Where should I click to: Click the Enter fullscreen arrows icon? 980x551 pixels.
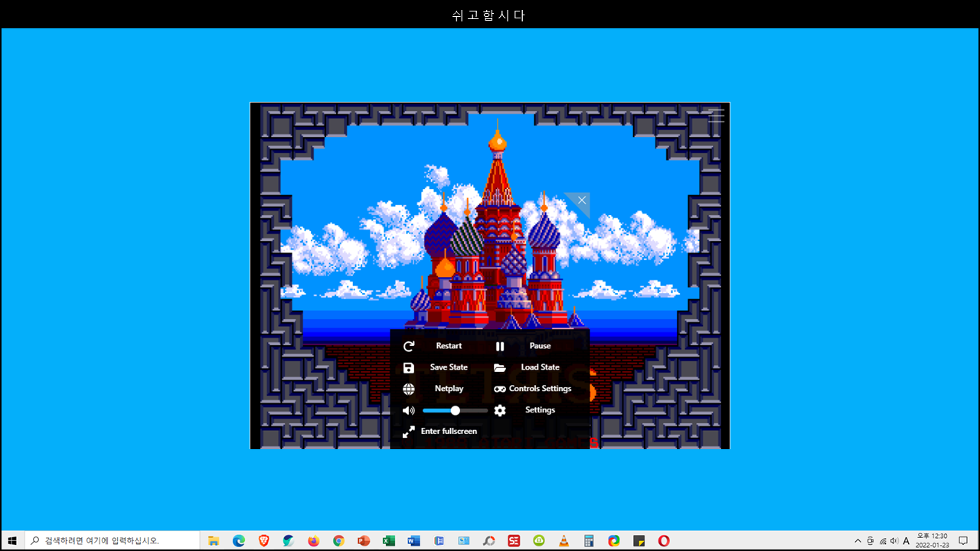[409, 432]
